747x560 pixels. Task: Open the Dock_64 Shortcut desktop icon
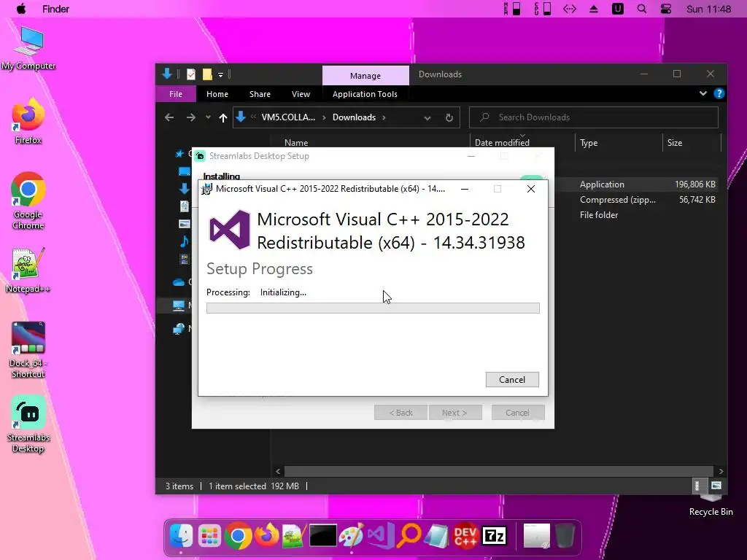[x=28, y=350]
